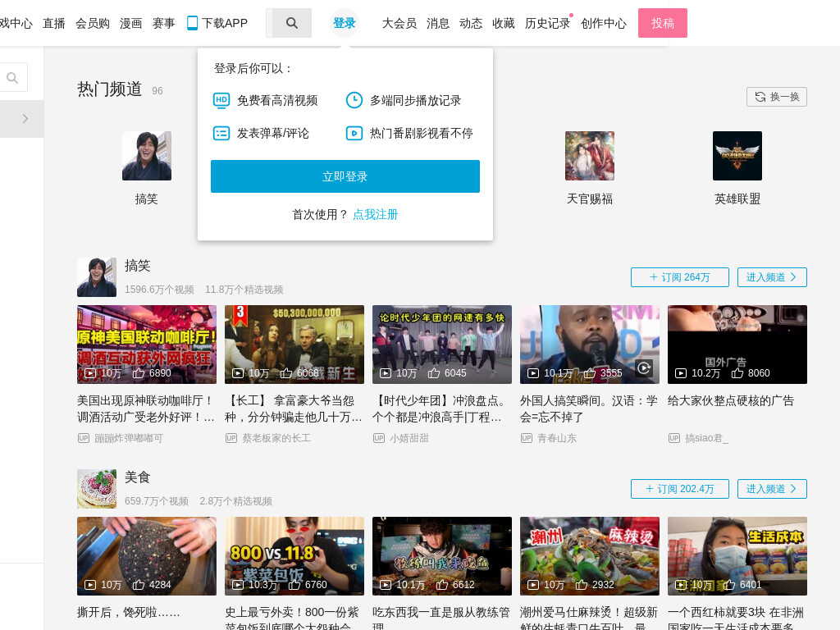Image resolution: width=840 pixels, height=630 pixels.
Task: Open 原神美国联动咖啡厅 video thumbnail
Action: (x=147, y=345)
